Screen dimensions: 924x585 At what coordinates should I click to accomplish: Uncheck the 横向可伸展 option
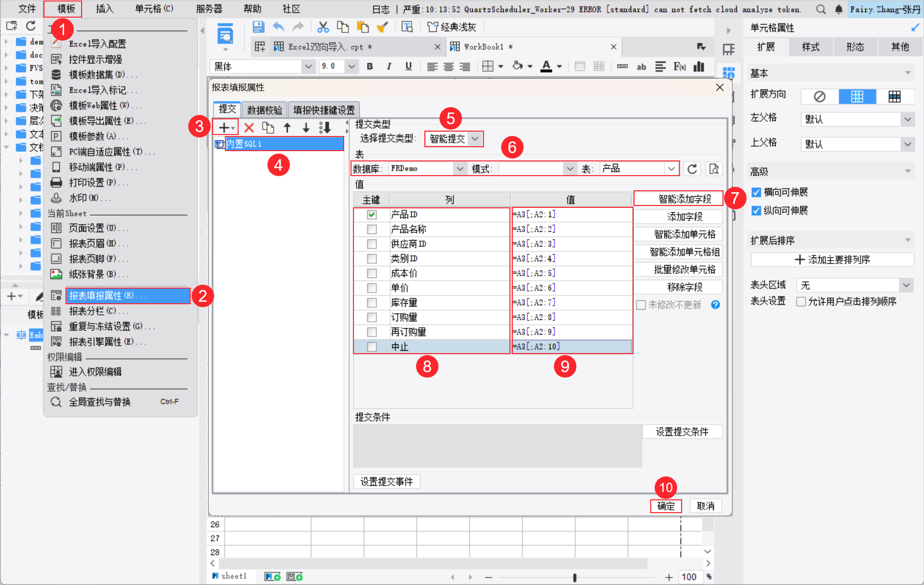point(756,192)
